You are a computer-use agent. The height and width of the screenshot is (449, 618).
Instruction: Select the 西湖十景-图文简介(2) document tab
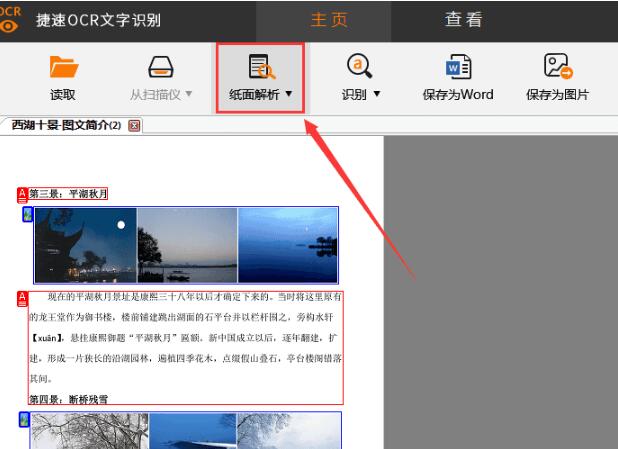(x=66, y=125)
